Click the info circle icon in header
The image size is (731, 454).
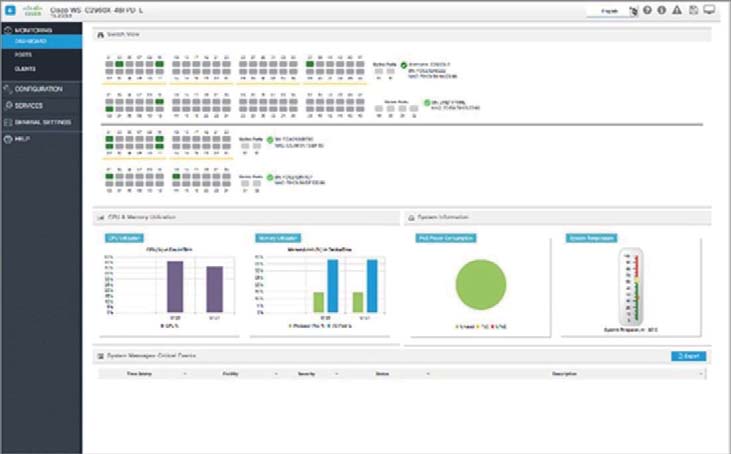click(662, 11)
